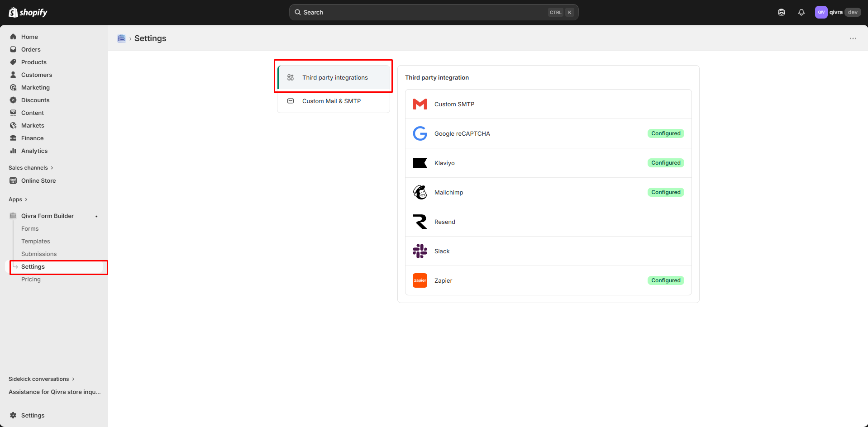Click the Third party integrations grid icon
The width and height of the screenshot is (868, 427).
tap(291, 77)
